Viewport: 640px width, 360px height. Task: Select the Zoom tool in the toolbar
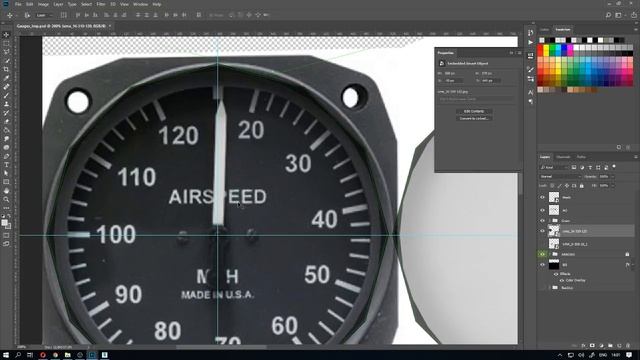pyautogui.click(x=6, y=200)
